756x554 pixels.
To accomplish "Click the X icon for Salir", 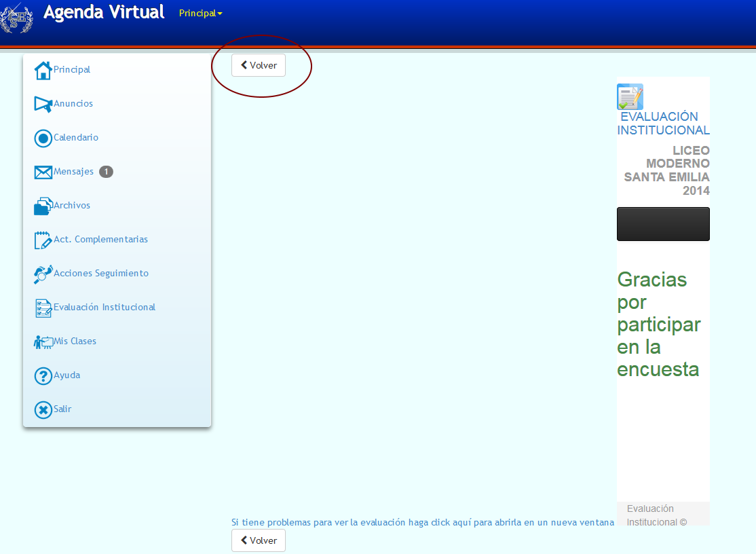I will click(43, 410).
